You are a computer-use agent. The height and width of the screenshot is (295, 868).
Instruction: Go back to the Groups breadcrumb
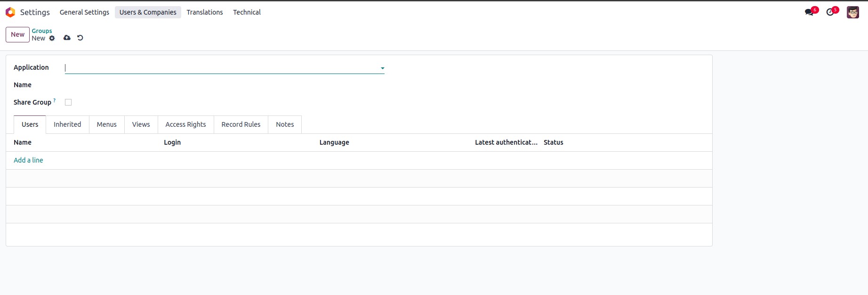click(42, 31)
